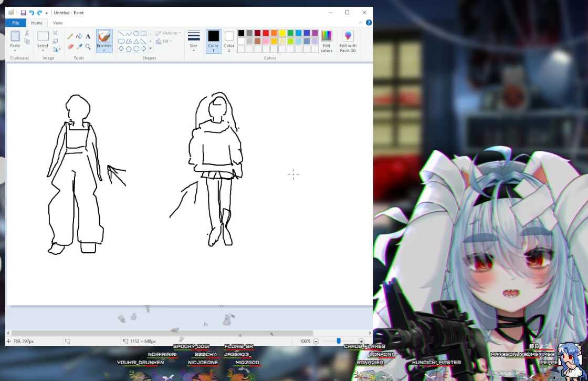Expand the Select options dropdown arrow
Image resolution: width=588 pixels, height=381 pixels.
click(x=43, y=50)
